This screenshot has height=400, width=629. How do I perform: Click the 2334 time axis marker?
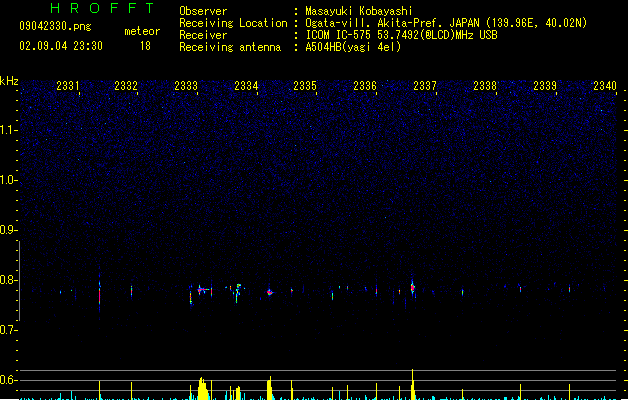246,86
